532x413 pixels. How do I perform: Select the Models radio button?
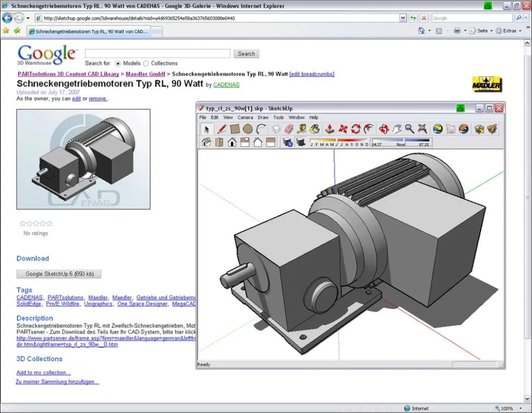[118, 63]
